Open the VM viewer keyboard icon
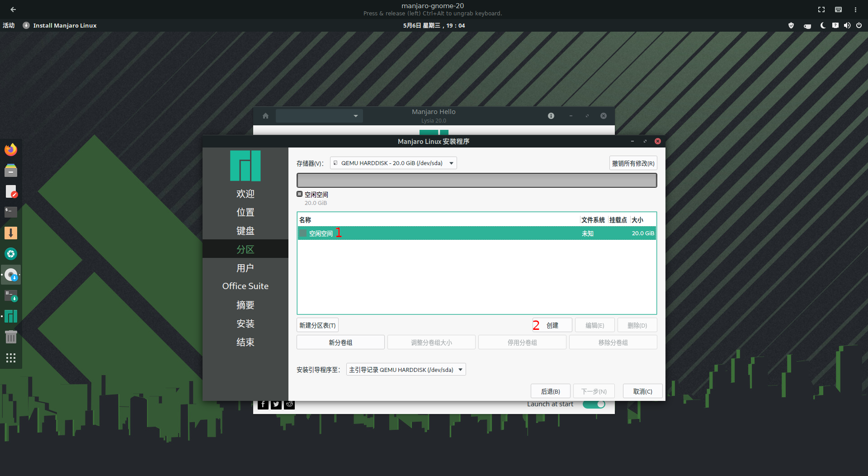The height and width of the screenshot is (476, 868). coord(838,10)
